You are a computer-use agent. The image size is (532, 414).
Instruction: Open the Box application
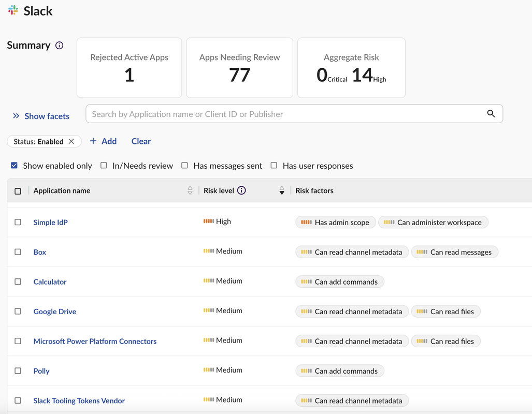[x=40, y=252]
